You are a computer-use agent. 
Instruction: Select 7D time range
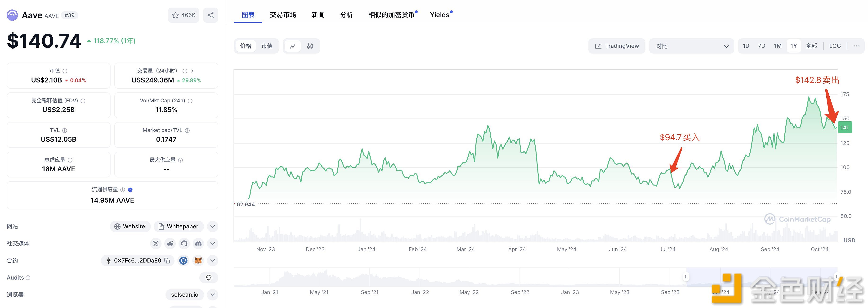761,46
